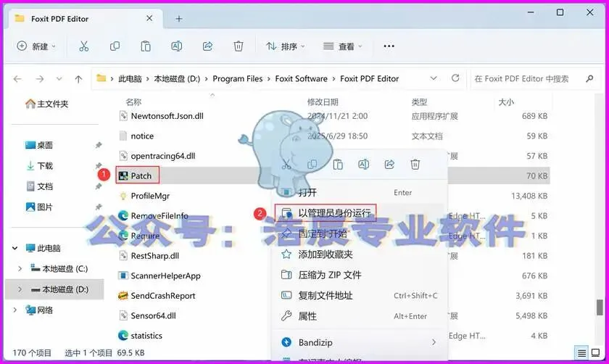This screenshot has height=364, width=609.
Task: Click the Rename icon in the context menu
Action: pos(363,165)
